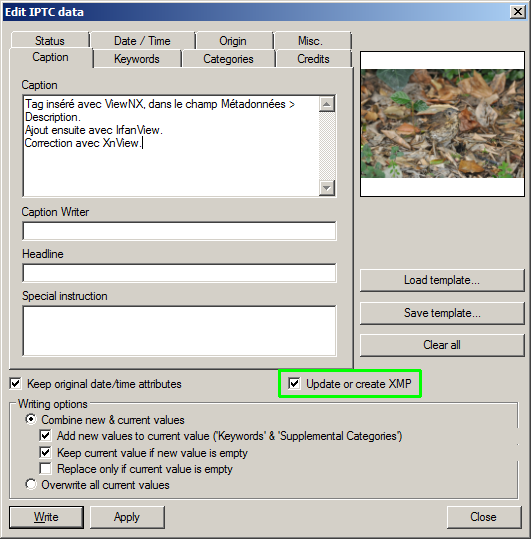The image size is (531, 539).
Task: Open the Date / Time tab
Action: 142,41
